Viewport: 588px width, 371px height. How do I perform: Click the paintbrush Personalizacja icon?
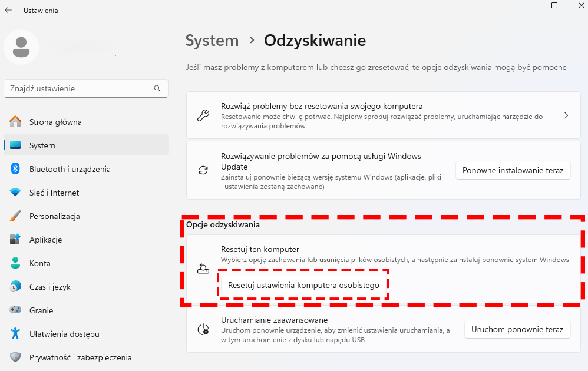pyautogui.click(x=15, y=216)
